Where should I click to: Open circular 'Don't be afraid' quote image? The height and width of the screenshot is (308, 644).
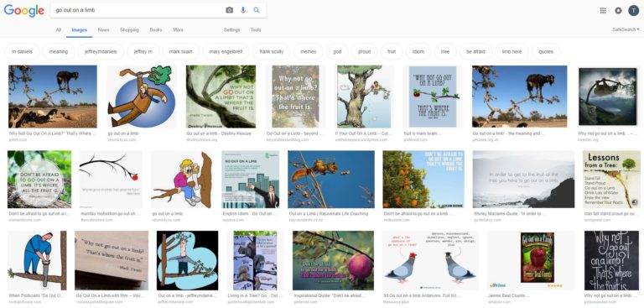tap(39, 180)
